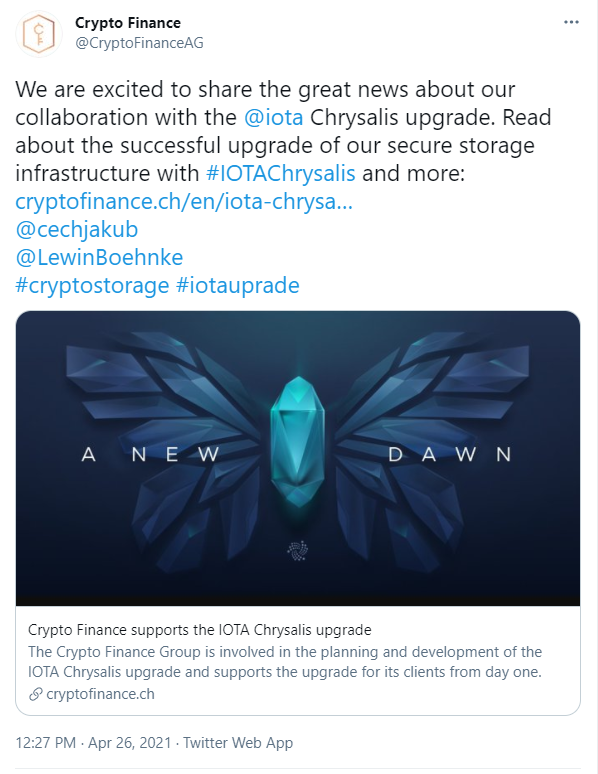The width and height of the screenshot is (598, 774).
Task: Click the chain link icon beside cryptofinance.ch
Action: tap(36, 694)
